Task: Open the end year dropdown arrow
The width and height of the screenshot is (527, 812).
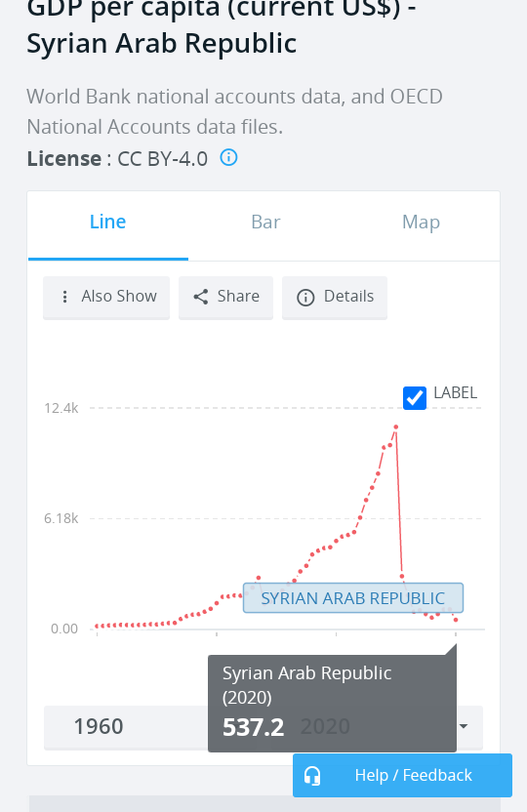Action: pyautogui.click(x=464, y=726)
